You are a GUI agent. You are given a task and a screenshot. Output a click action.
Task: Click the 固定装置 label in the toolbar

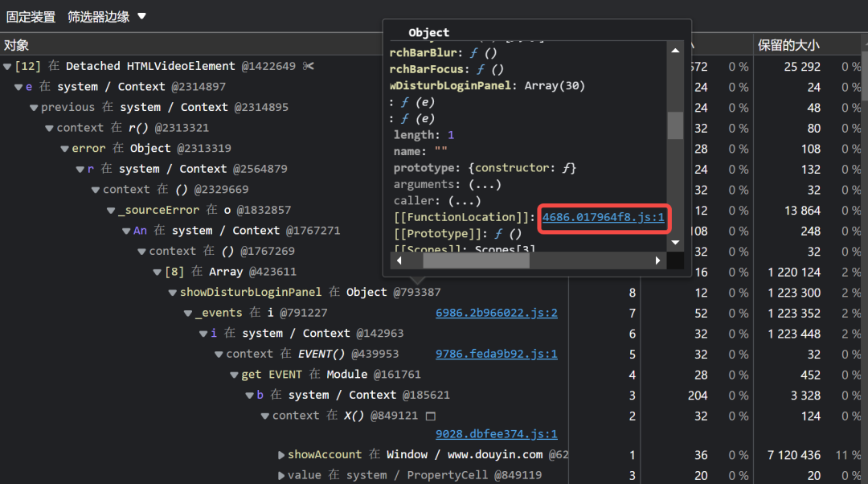(x=31, y=17)
